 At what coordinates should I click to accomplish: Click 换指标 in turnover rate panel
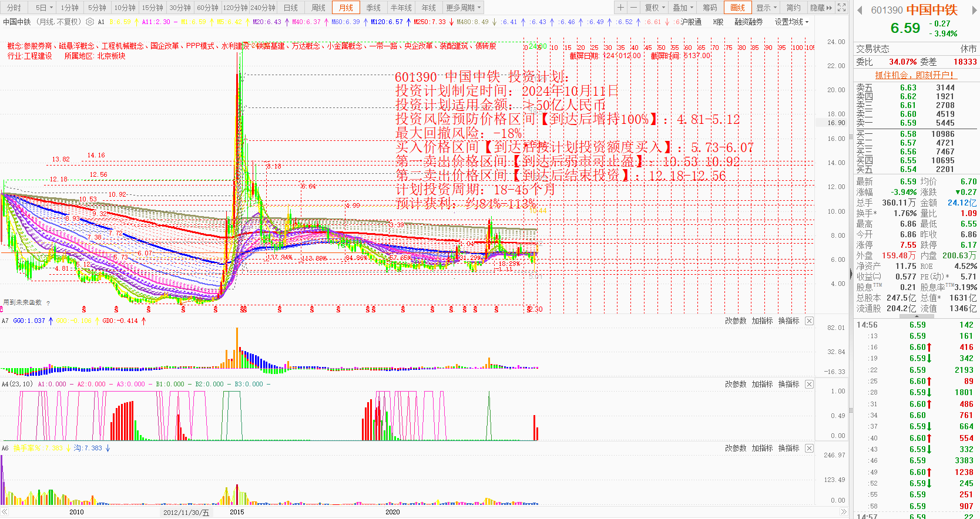tap(788, 448)
